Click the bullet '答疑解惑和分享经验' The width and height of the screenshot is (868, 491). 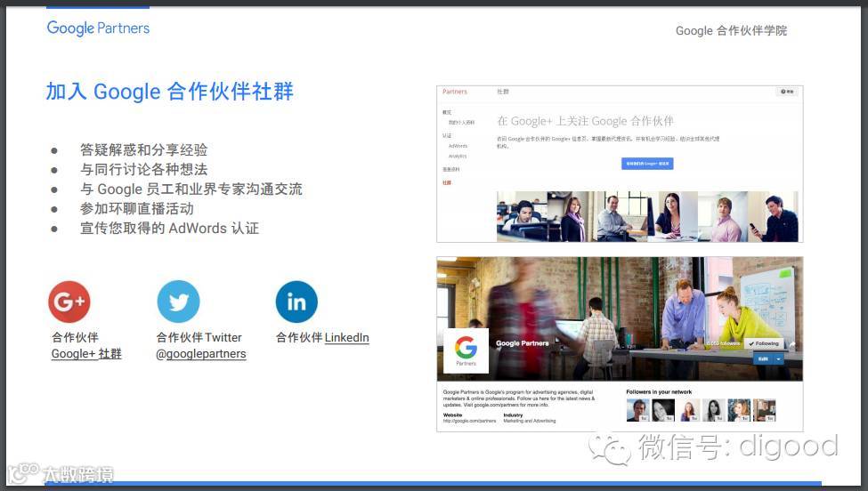143,149
